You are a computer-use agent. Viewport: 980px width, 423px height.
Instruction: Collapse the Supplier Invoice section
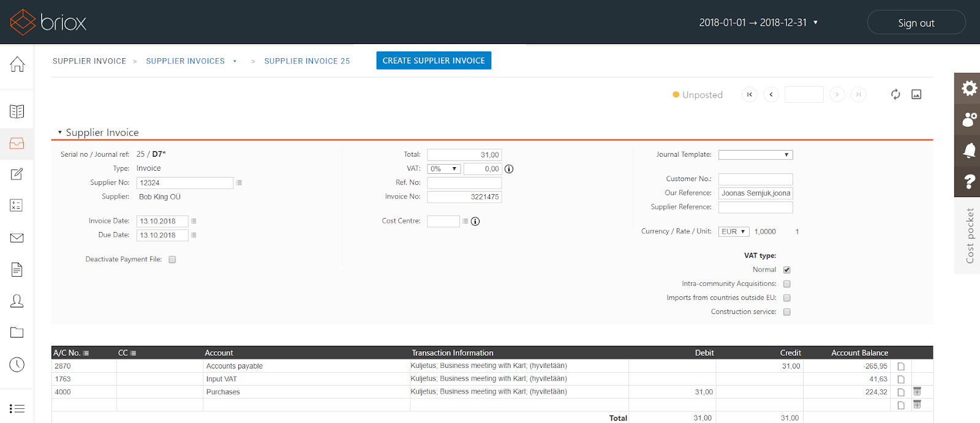click(60, 132)
